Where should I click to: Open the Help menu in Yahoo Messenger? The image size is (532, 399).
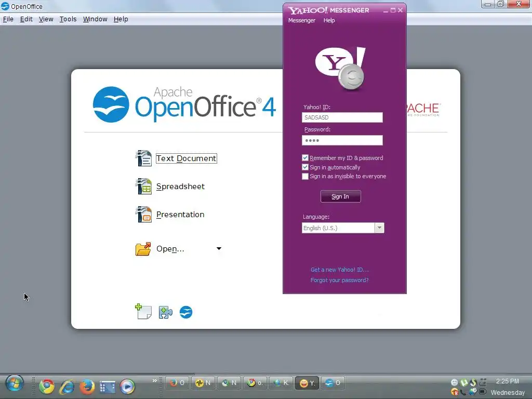click(x=329, y=20)
